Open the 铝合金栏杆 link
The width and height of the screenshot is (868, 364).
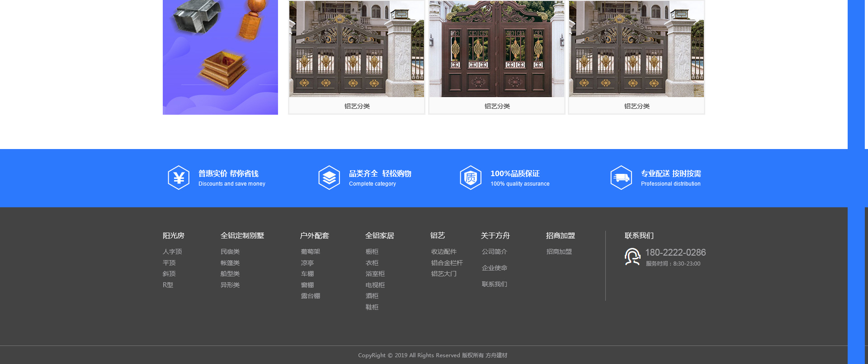point(447,263)
